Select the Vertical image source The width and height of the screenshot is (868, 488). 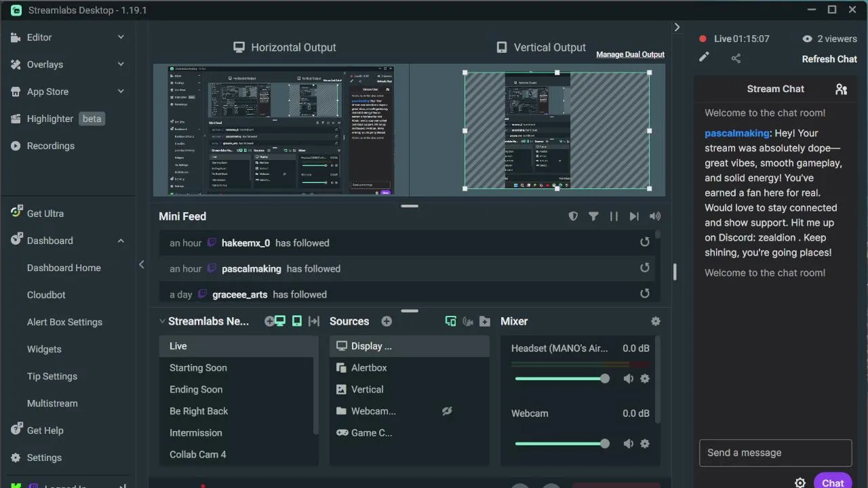pyautogui.click(x=410, y=389)
